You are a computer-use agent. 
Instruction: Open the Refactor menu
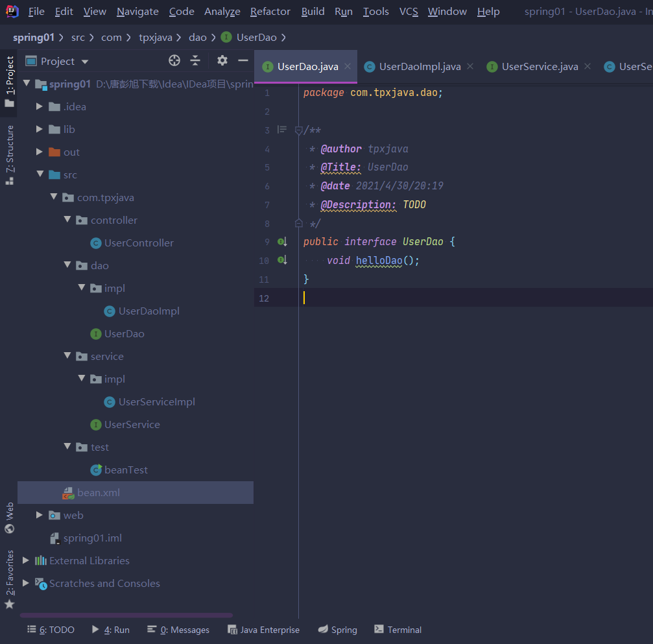click(x=270, y=12)
